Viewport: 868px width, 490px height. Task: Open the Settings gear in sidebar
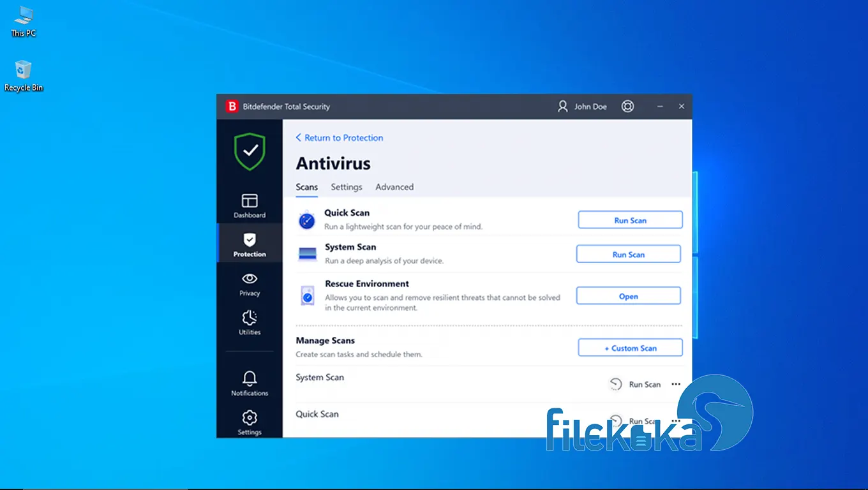pos(250,422)
